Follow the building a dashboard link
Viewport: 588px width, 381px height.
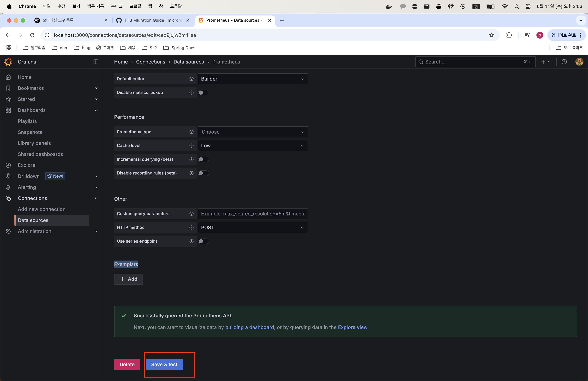(249, 327)
